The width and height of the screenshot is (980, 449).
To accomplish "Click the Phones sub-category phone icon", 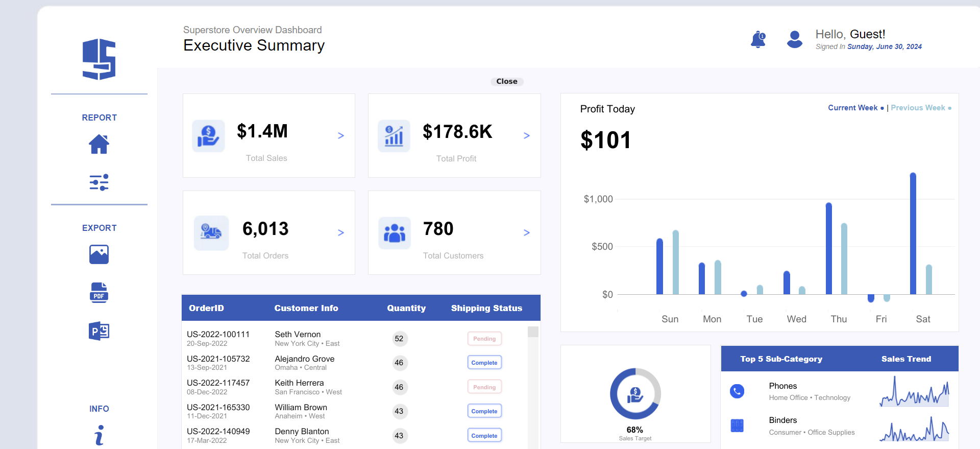I will click(x=737, y=391).
